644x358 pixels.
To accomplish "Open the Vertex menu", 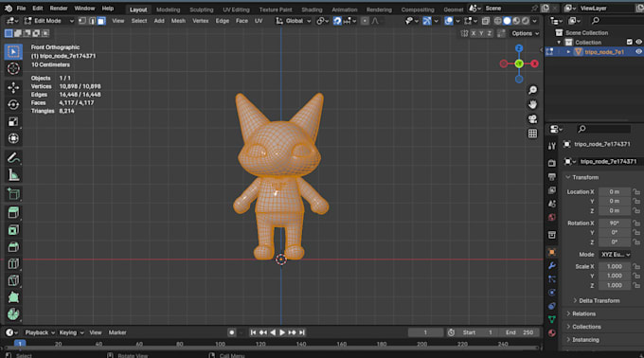I will coord(201,21).
